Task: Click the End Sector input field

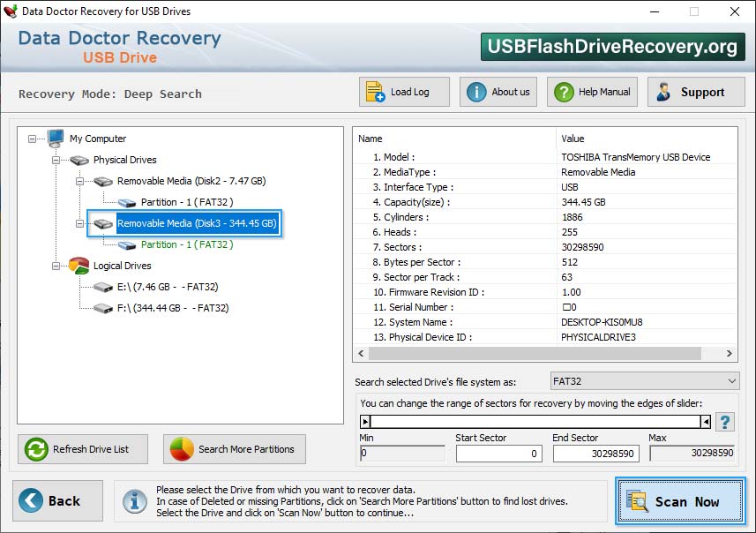Action: point(596,454)
